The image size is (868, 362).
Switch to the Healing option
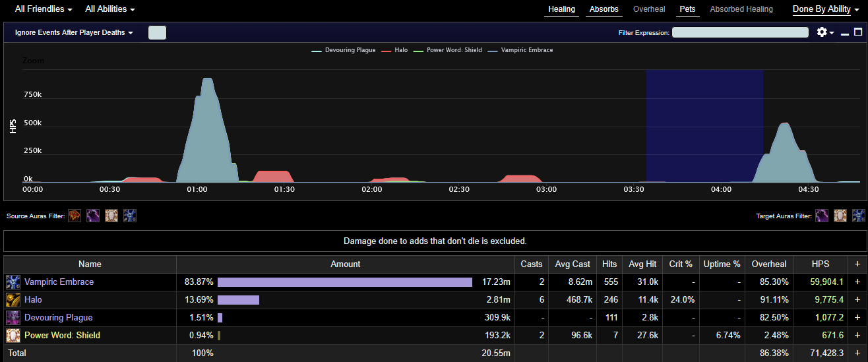point(561,9)
